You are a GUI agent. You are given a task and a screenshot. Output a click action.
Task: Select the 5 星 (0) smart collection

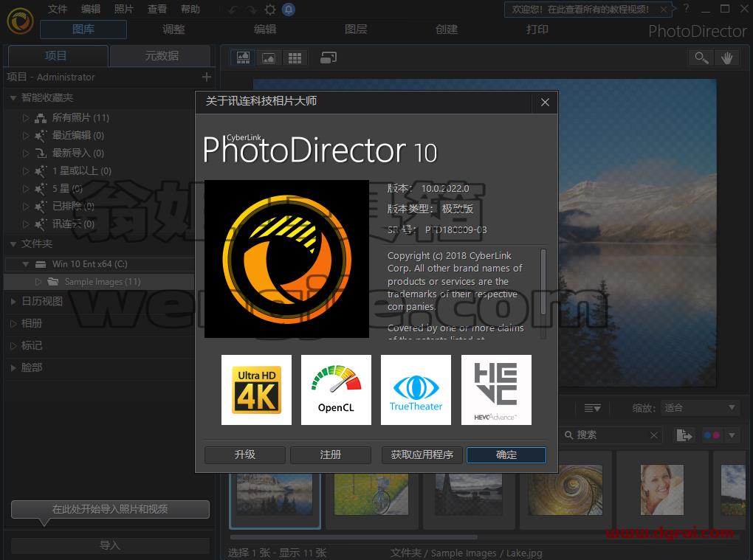67,189
